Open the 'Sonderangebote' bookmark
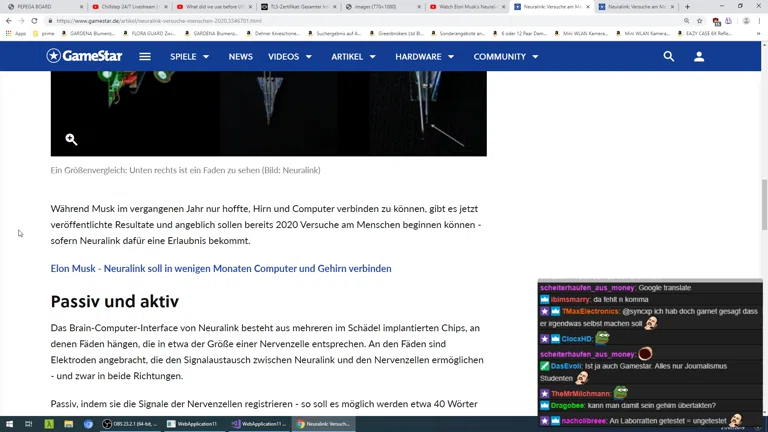The height and width of the screenshot is (432, 768). (x=457, y=33)
